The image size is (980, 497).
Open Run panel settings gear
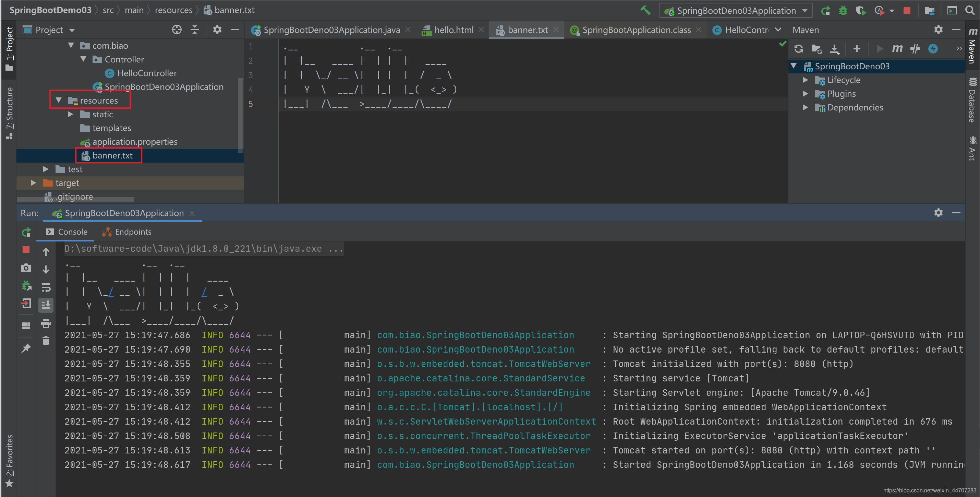[x=939, y=213]
